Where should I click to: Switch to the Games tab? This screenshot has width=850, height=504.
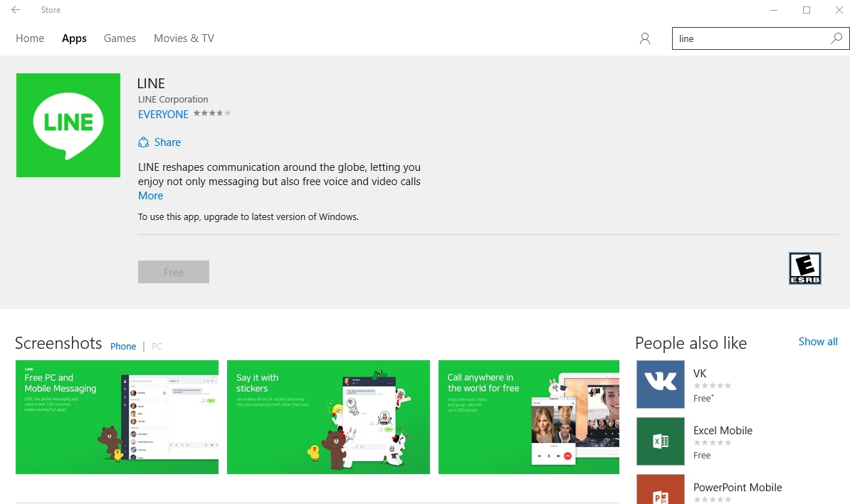click(x=120, y=38)
